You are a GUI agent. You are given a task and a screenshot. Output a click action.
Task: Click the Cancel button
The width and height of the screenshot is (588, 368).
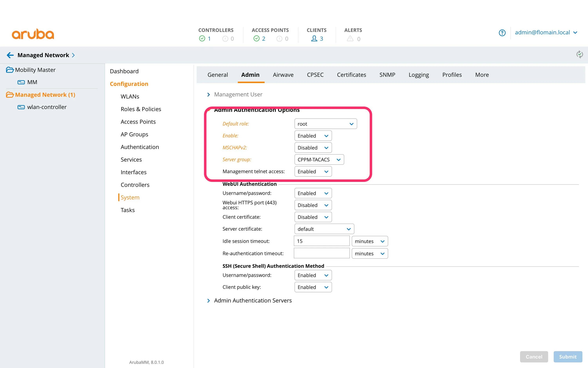[x=534, y=357]
